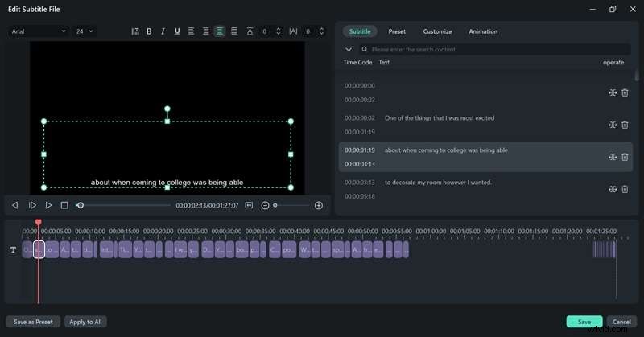Click the timeline zoom slider handle
This screenshot has width=644, height=337.
[275, 205]
